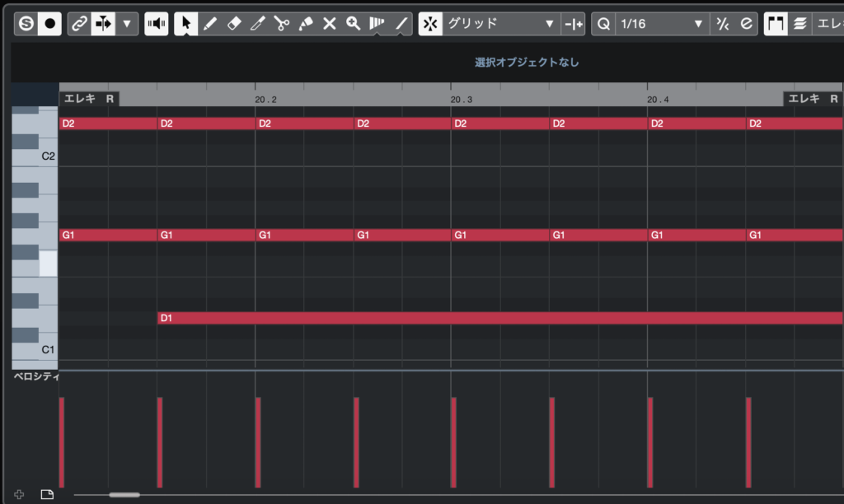Viewport: 844px width, 504px height.
Task: Select the Draw pencil tool
Action: (210, 24)
